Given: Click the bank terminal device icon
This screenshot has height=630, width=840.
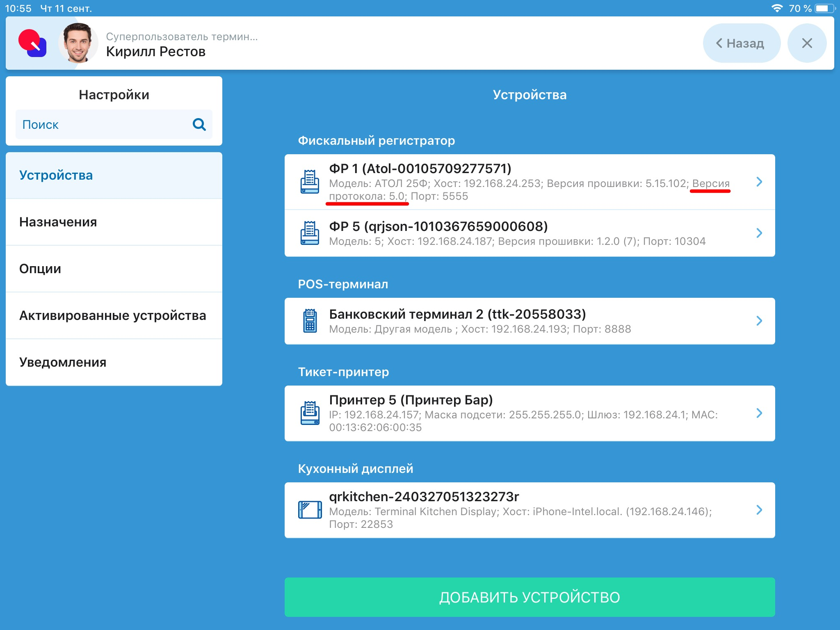Looking at the screenshot, I should point(310,321).
